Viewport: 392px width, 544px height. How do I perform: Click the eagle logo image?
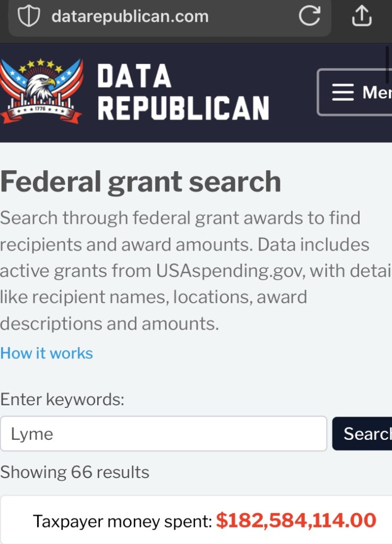point(41,91)
